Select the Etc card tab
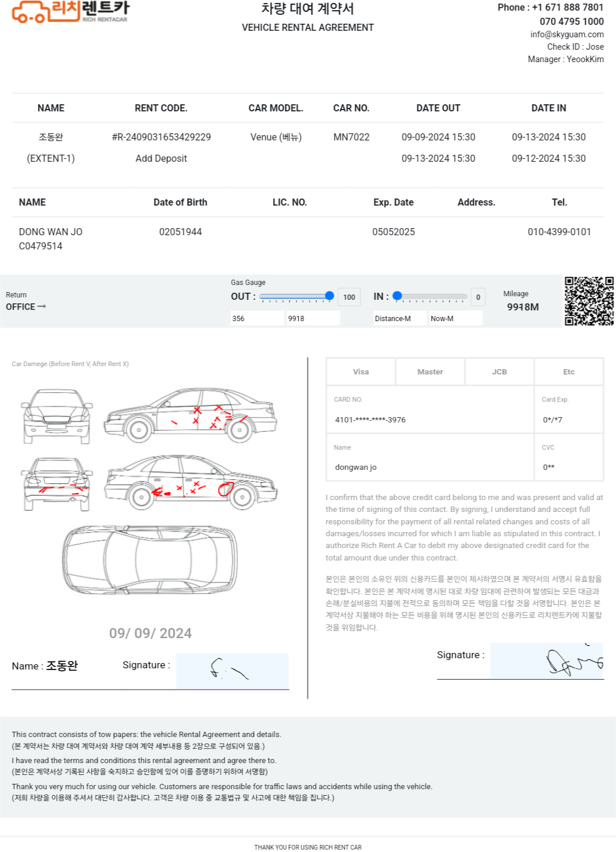The width and height of the screenshot is (616, 852). pyautogui.click(x=569, y=371)
